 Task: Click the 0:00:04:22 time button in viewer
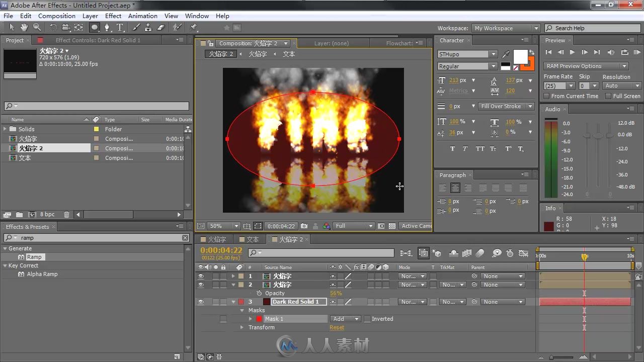(281, 226)
